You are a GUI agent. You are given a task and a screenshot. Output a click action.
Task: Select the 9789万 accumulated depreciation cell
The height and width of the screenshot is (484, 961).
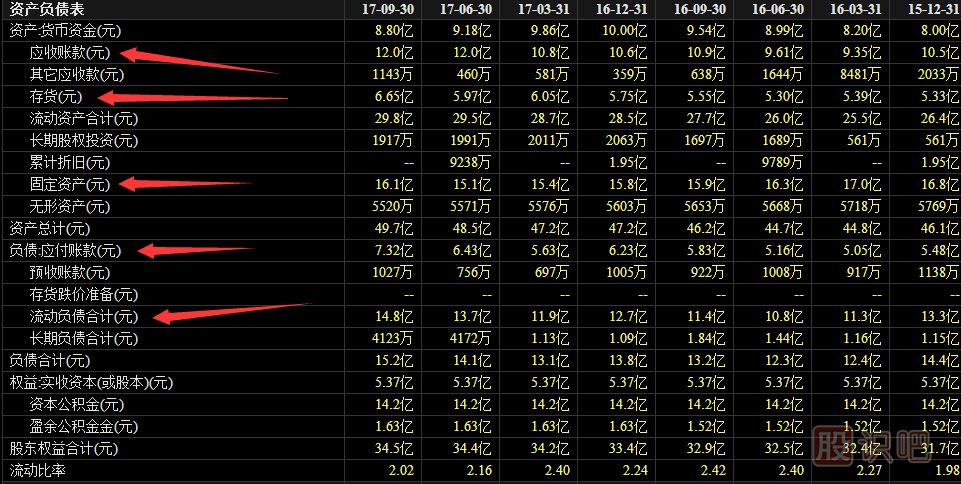784,162
